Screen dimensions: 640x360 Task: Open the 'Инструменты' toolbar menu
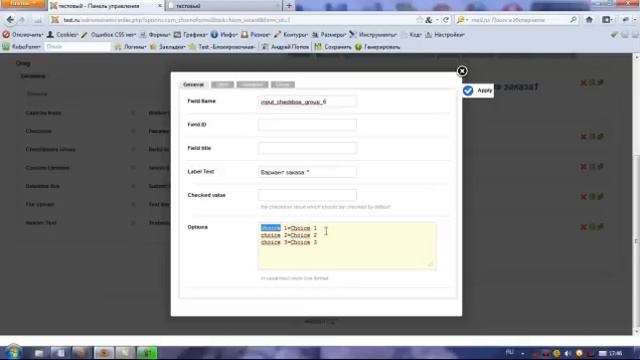coord(373,35)
